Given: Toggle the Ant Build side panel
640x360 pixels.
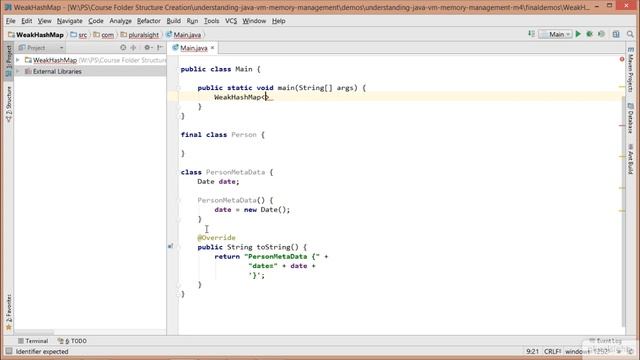Looking at the screenshot, I should click(631, 159).
